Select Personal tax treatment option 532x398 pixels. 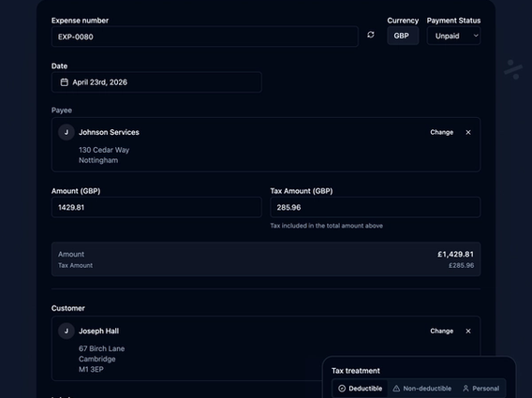(480, 389)
